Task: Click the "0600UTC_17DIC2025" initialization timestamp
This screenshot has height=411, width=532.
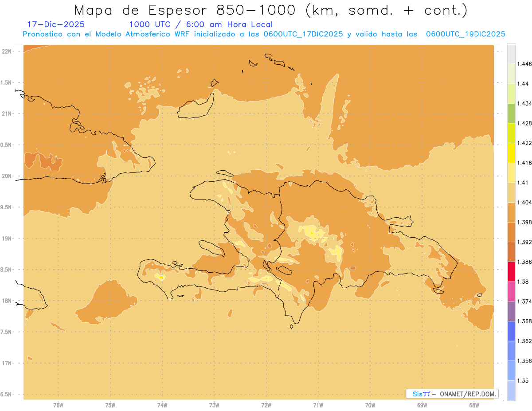Action: (303, 34)
